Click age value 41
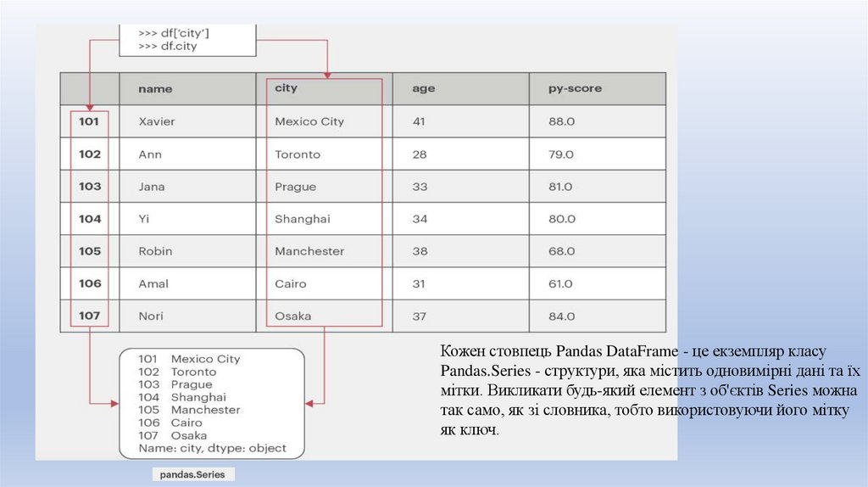This screenshot has height=487, width=868. point(419,121)
